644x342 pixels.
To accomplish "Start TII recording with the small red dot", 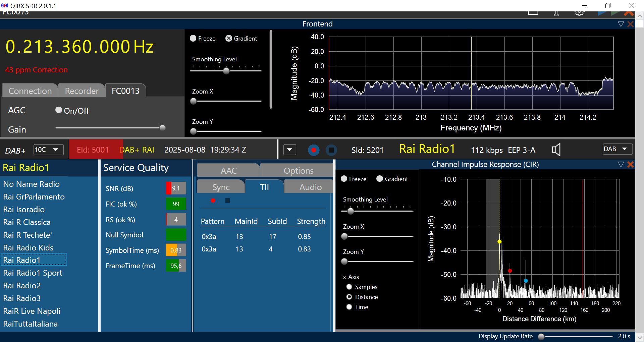I will [213, 201].
